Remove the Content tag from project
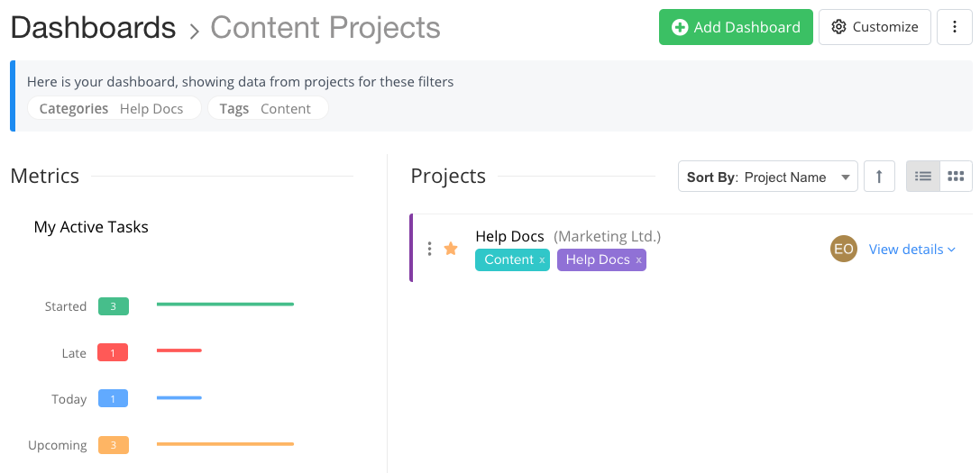 pyautogui.click(x=542, y=260)
